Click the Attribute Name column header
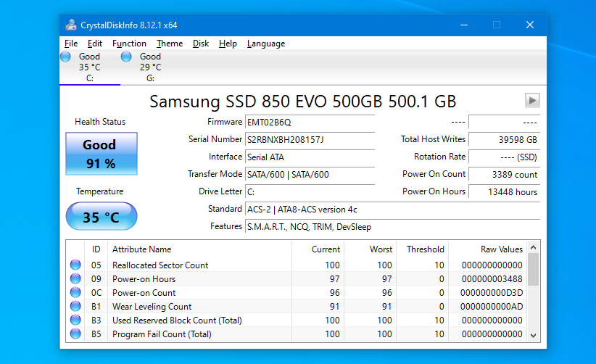The image size is (596, 364). pos(200,249)
